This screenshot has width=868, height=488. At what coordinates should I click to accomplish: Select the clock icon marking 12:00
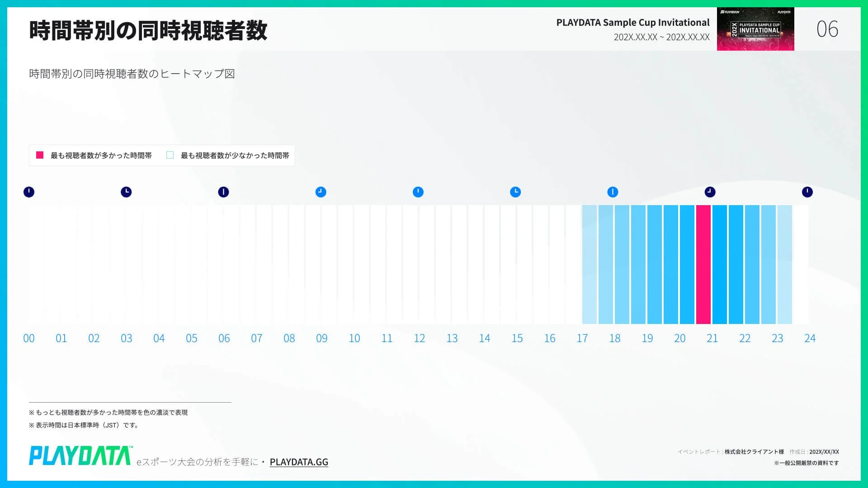(x=418, y=192)
